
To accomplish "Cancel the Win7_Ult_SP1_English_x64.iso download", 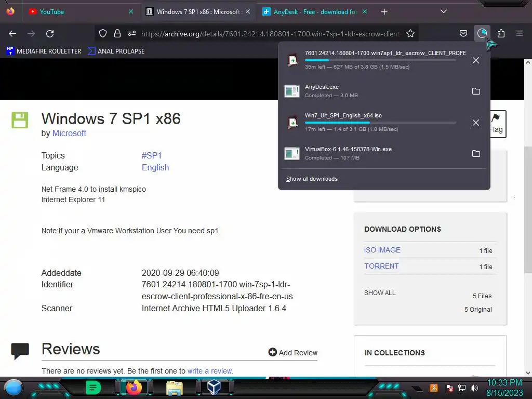I will 476,123.
